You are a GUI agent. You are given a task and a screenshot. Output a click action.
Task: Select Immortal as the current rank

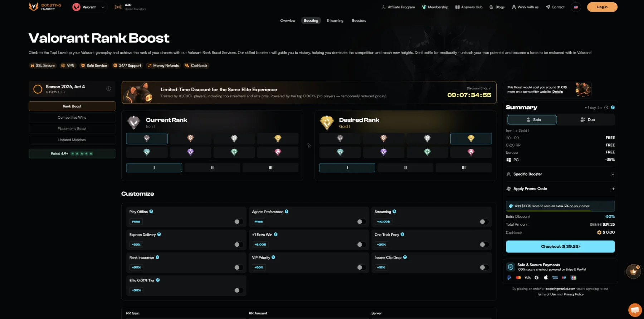click(x=278, y=152)
